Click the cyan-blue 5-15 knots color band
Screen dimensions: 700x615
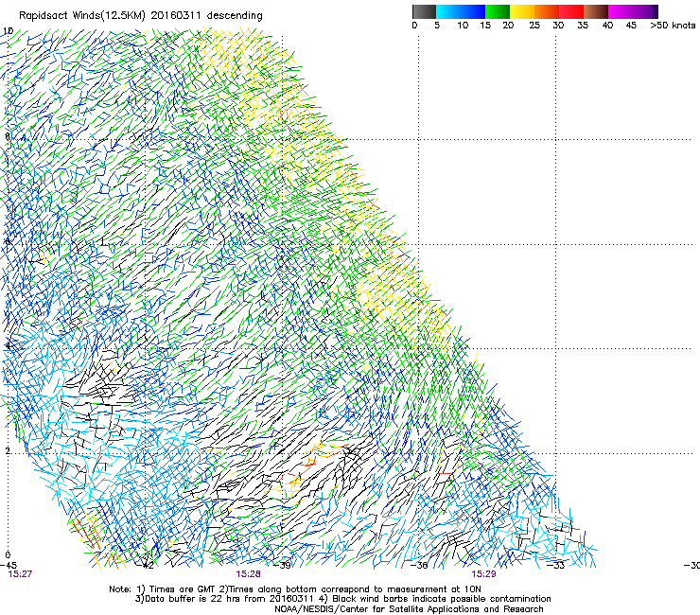point(461,11)
